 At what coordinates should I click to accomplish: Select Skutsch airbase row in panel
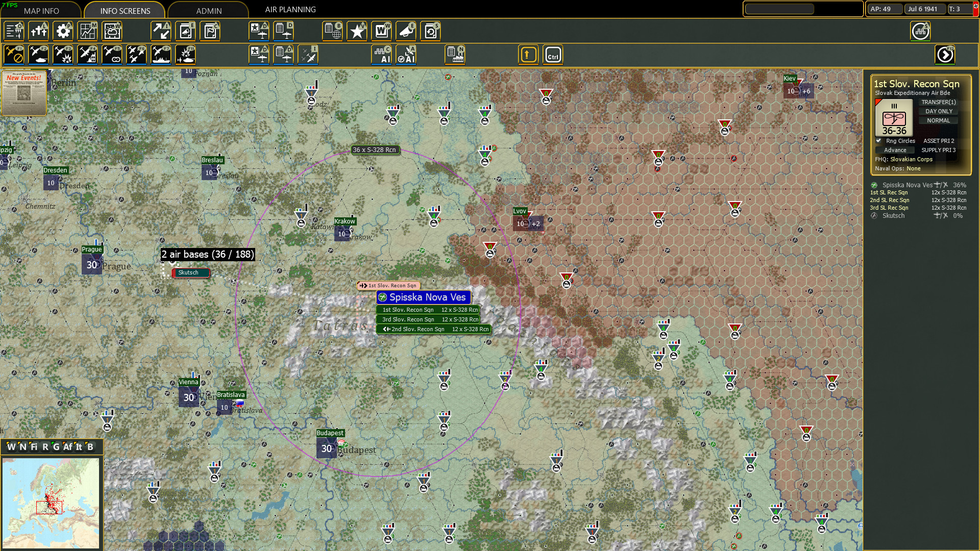pos(918,216)
